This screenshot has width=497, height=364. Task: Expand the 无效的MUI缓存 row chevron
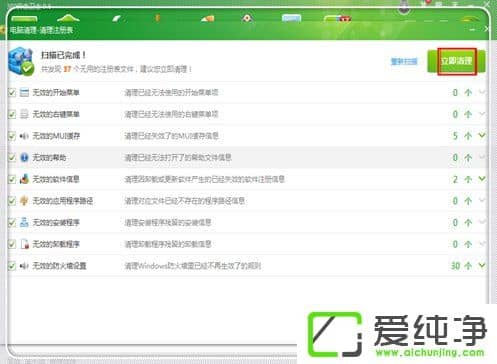pyautogui.click(x=482, y=135)
